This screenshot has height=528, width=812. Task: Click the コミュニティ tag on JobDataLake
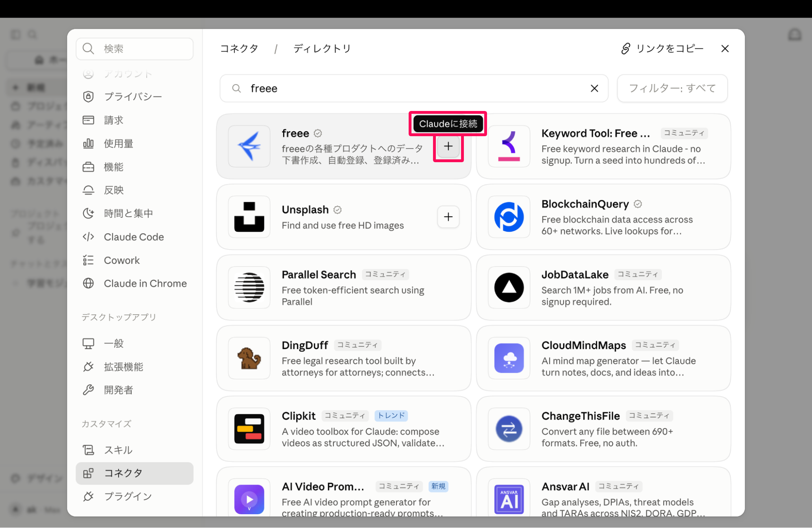coord(638,274)
